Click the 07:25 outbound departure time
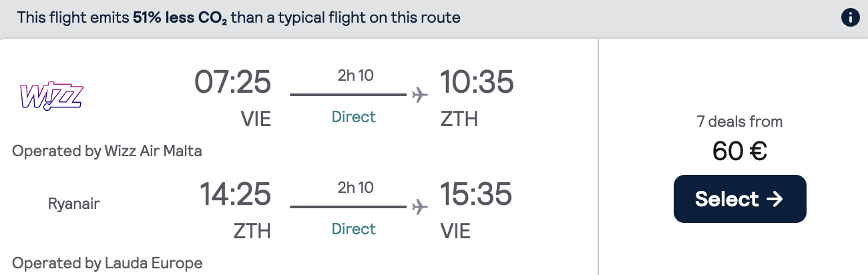 [x=232, y=82]
